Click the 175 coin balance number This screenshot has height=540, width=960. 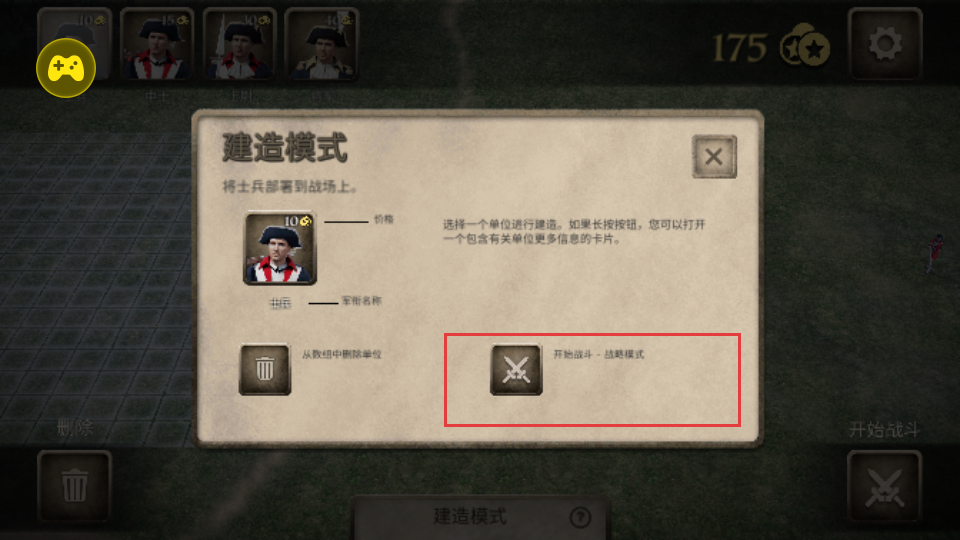[739, 48]
